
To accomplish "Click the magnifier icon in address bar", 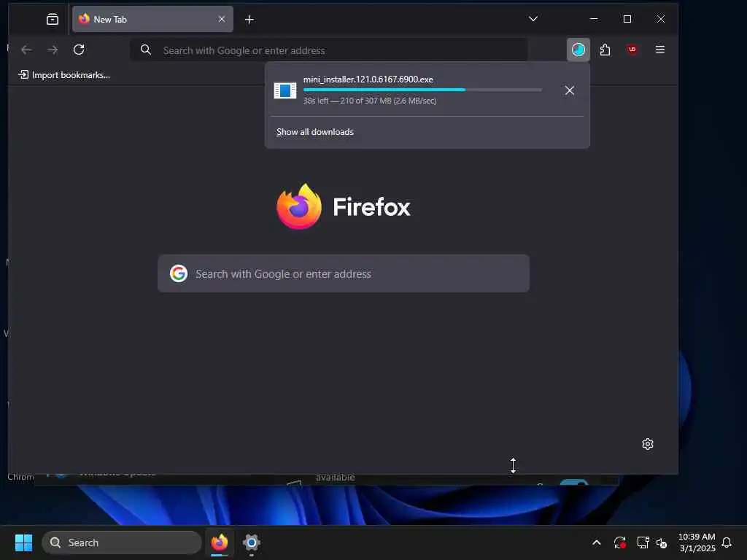I will (x=146, y=50).
